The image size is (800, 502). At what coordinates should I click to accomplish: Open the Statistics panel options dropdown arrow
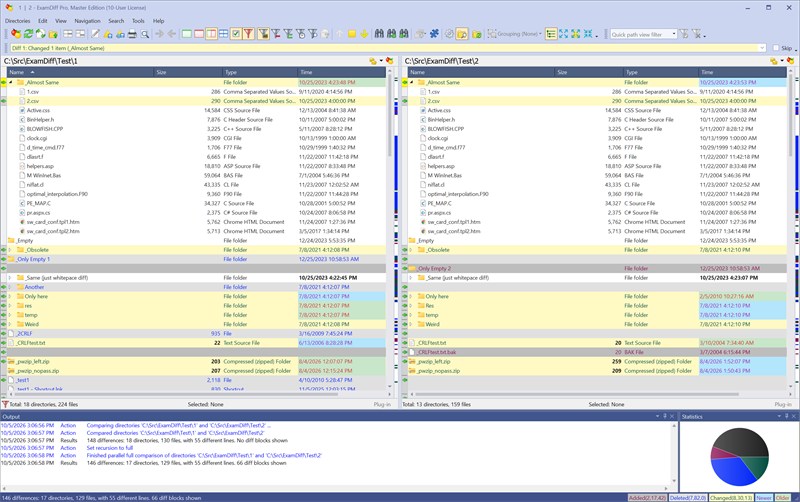tap(779, 416)
